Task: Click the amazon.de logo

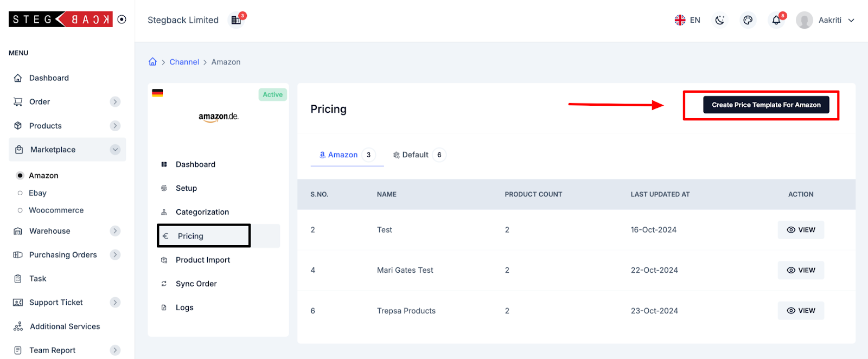Action: click(219, 117)
